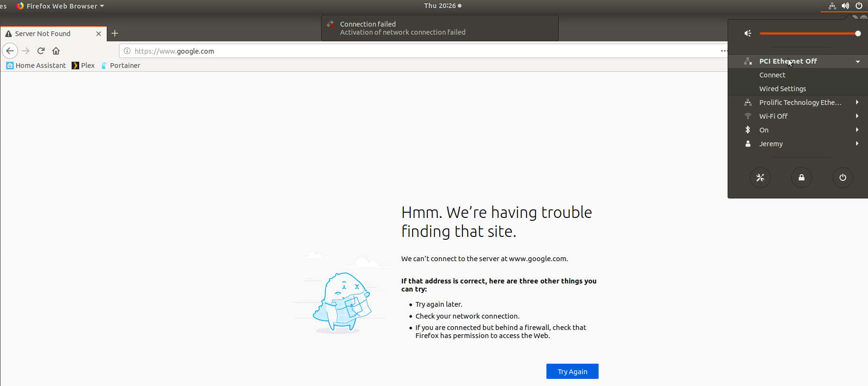
Task: Click the power off button in system menu
Action: click(x=843, y=178)
